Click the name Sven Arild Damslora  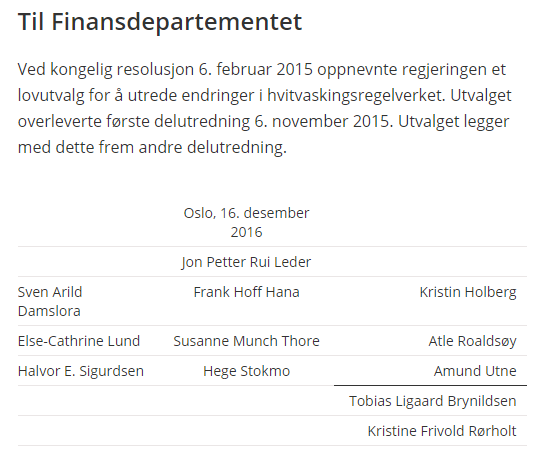click(50, 301)
